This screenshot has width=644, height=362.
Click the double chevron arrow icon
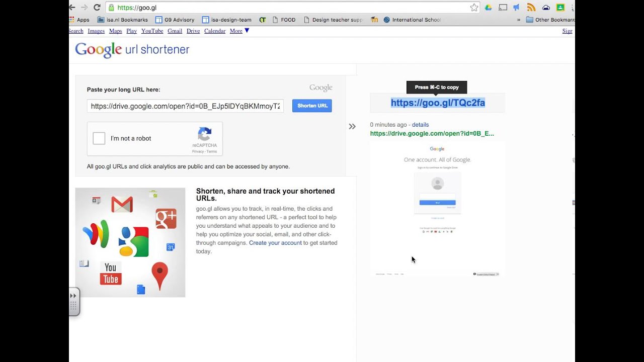tap(352, 126)
